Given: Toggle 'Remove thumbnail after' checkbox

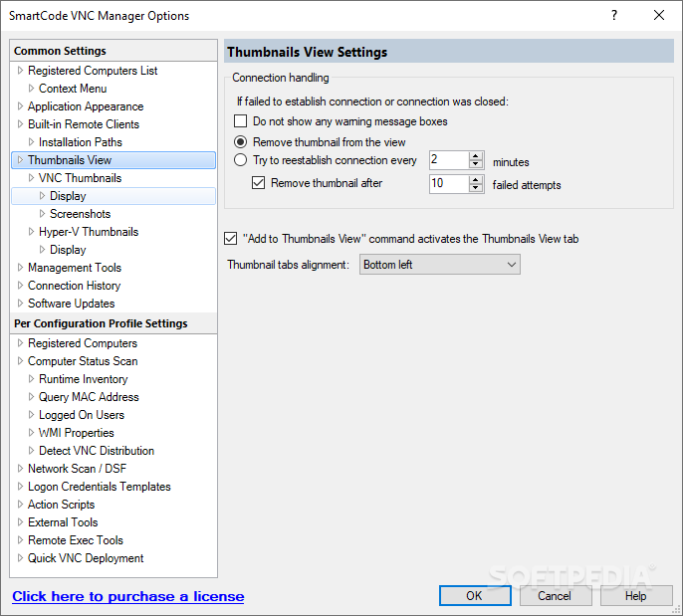Looking at the screenshot, I should coord(258,183).
